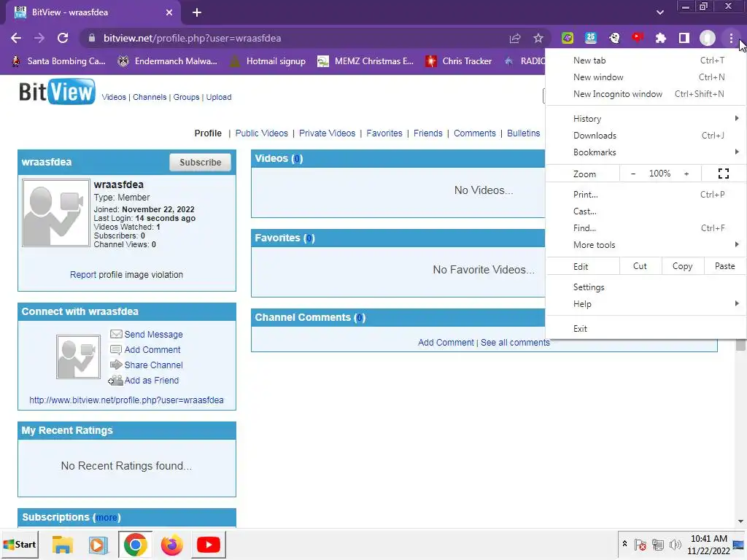Viewport: 747px width, 560px height.
Task: Choose Print... from the menu
Action: coord(646,194)
